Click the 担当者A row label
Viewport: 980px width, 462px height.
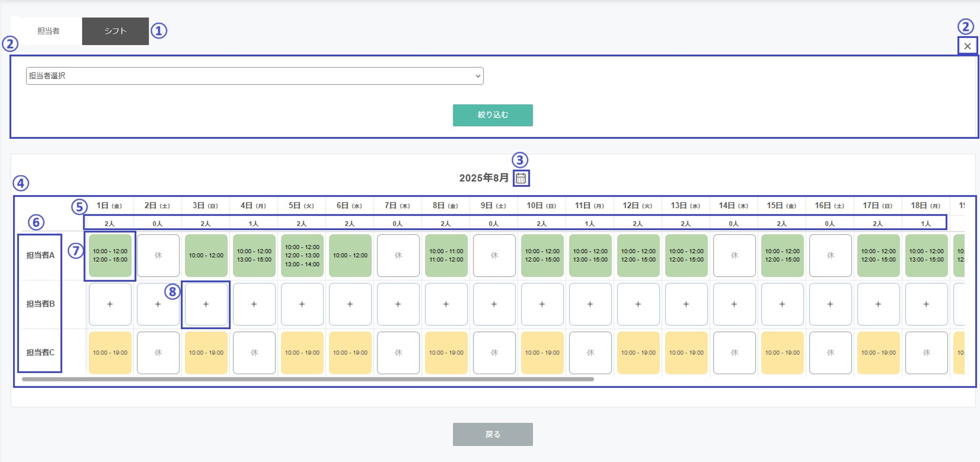[x=40, y=255]
